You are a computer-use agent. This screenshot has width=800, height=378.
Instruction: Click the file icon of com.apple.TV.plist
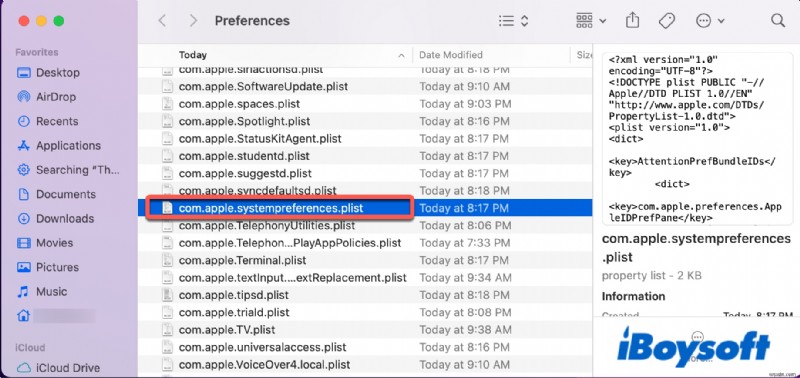tap(167, 330)
